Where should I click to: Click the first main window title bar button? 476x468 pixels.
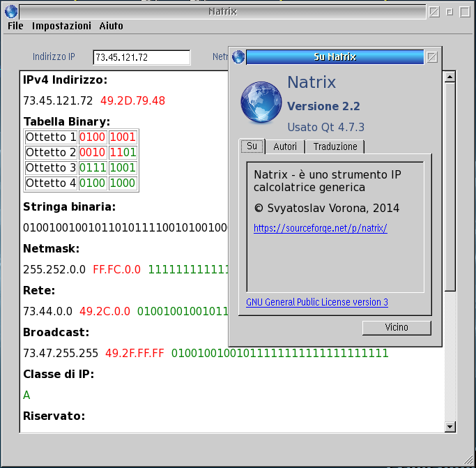click(434, 12)
